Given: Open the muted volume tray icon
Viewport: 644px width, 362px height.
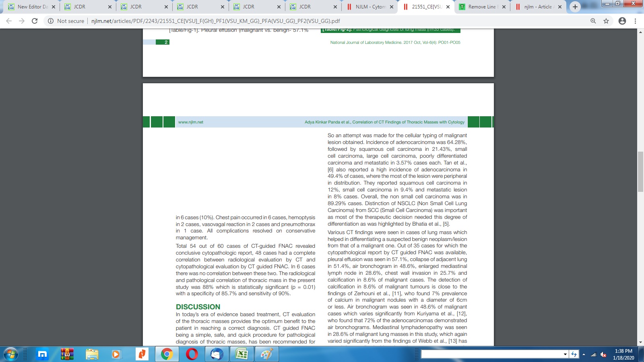Looking at the screenshot, I should point(603,354).
